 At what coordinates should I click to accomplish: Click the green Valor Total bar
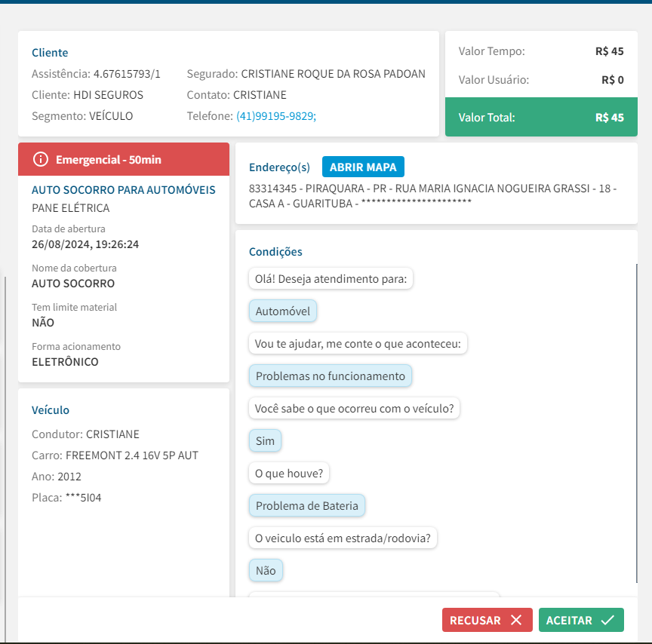[x=541, y=118]
